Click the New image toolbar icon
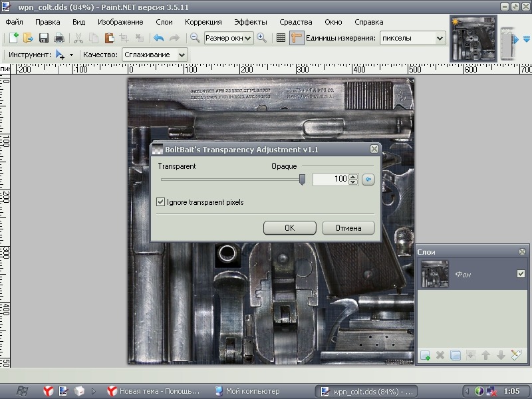This screenshot has height=399, width=532. pyautogui.click(x=12, y=38)
